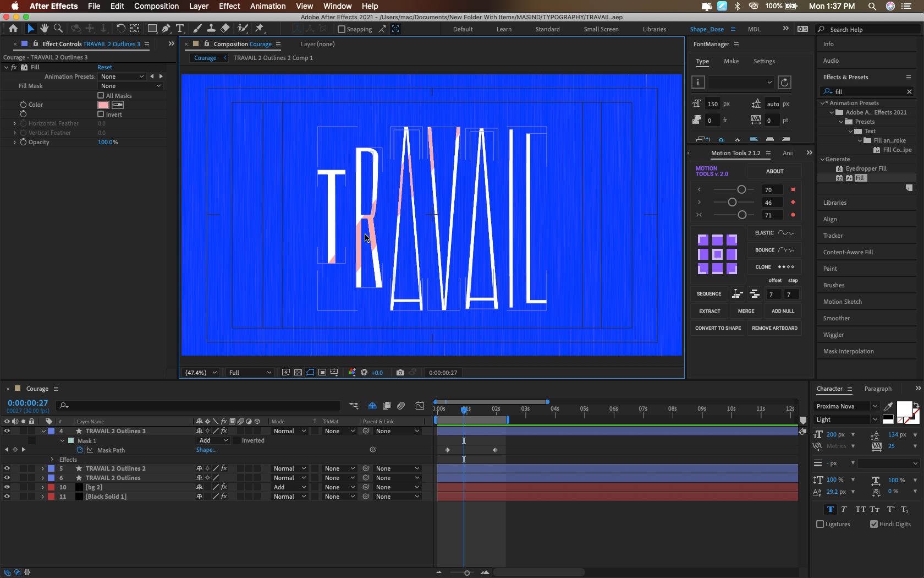924x578 pixels.
Task: Uncheck the Hindi Digits checkbox
Action: point(874,524)
